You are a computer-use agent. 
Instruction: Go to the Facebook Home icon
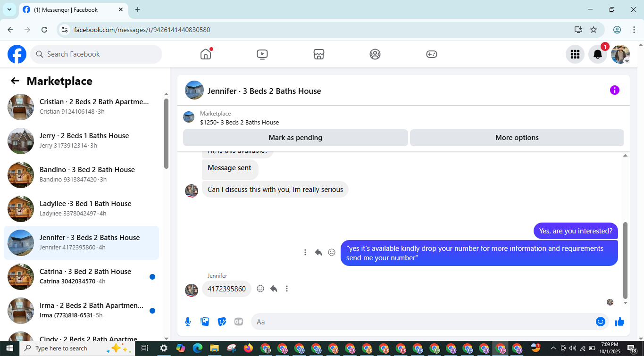(206, 54)
